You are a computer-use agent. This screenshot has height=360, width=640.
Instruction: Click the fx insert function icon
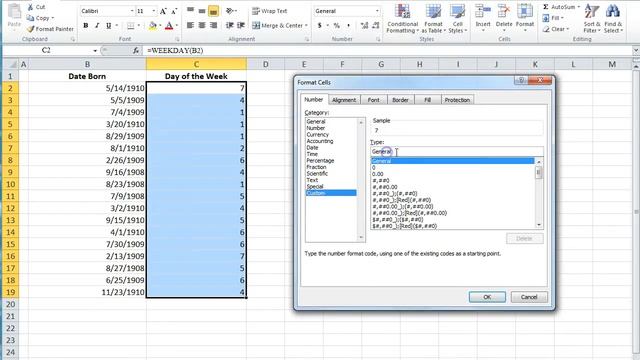(x=136, y=51)
